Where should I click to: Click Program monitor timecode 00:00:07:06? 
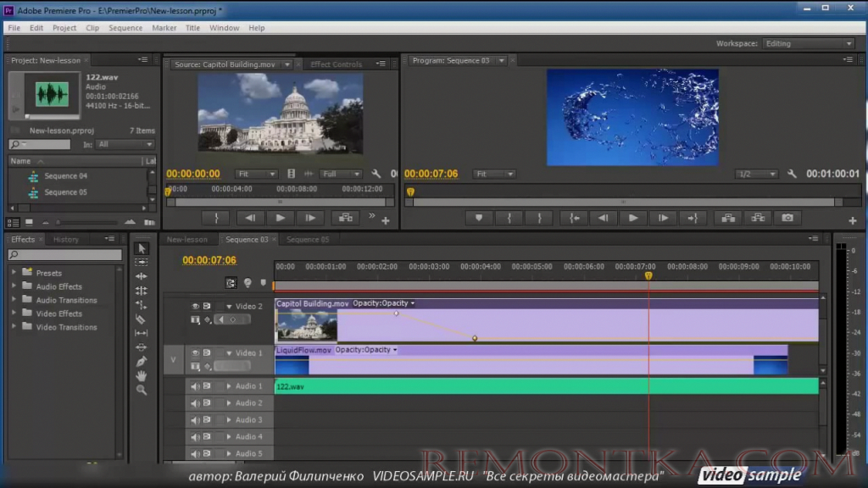coord(431,174)
